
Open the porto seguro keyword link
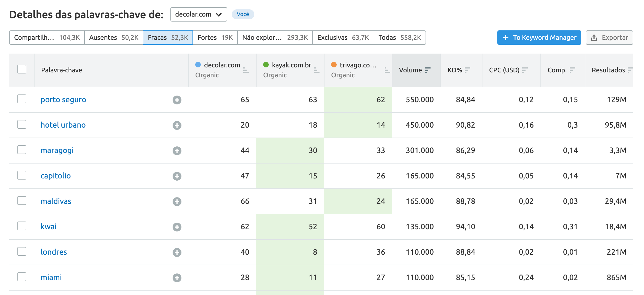63,99
